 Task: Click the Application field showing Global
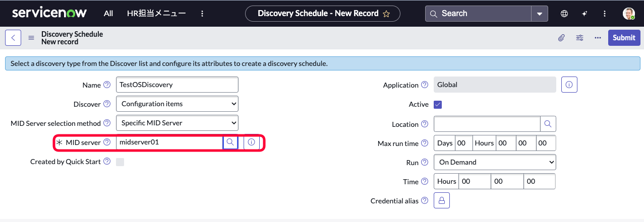point(495,85)
